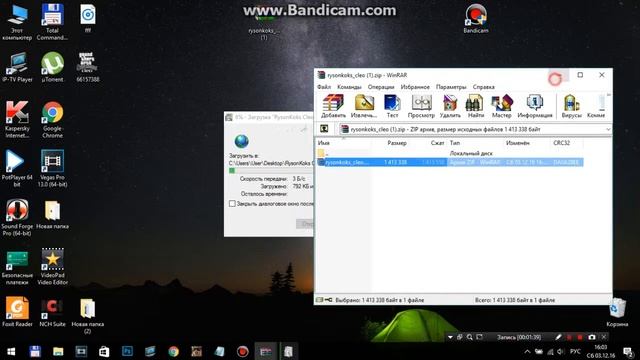Open the Найти (Find) binoculars tool
Viewport: 640px width, 360px height.
click(x=475, y=106)
